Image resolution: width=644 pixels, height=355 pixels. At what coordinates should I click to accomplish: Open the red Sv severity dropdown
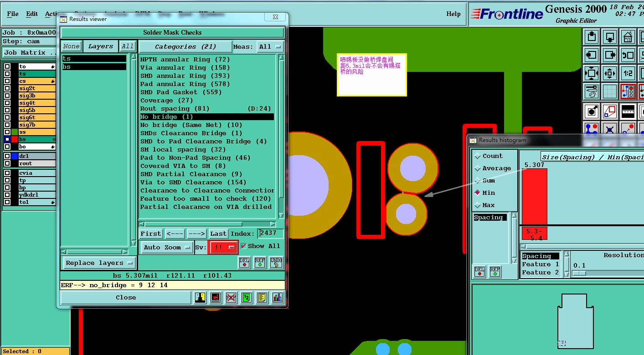coord(223,247)
